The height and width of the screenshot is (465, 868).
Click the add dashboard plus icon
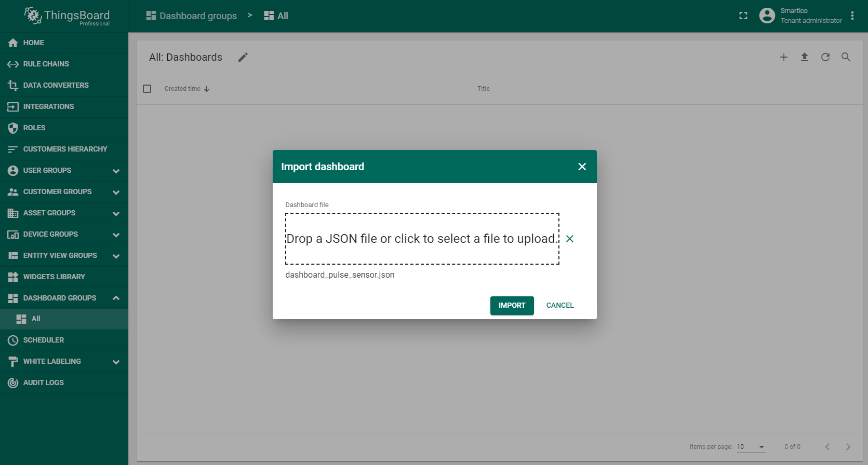click(x=784, y=57)
